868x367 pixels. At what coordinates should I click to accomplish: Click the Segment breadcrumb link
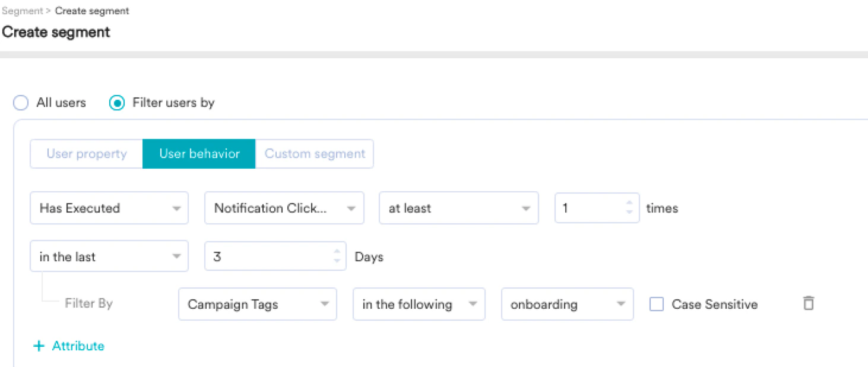(22, 11)
